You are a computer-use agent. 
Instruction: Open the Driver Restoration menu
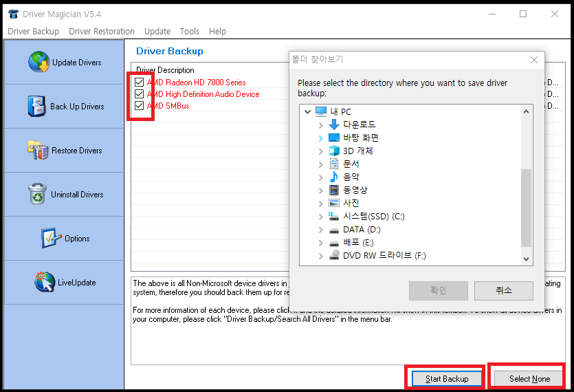[102, 32]
